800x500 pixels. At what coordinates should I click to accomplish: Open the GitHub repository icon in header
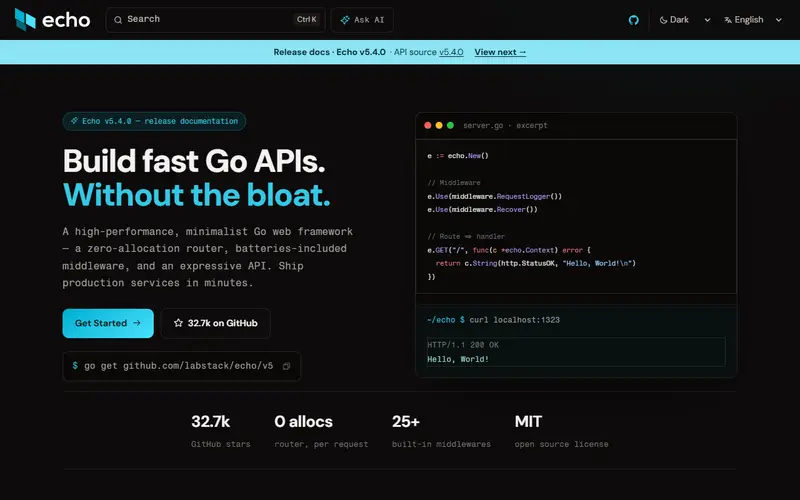coord(634,20)
